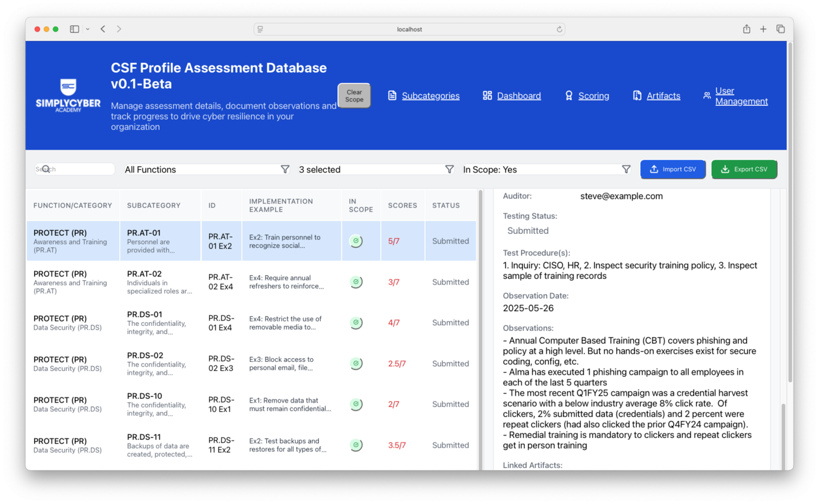Click the search input field
This screenshot has width=819, height=504.
coord(74,169)
